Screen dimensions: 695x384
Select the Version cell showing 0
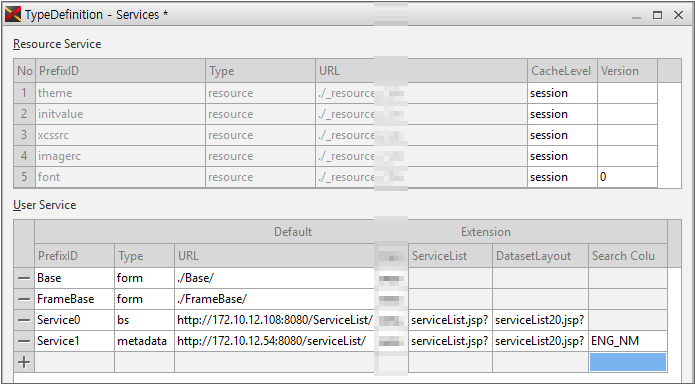tap(627, 177)
